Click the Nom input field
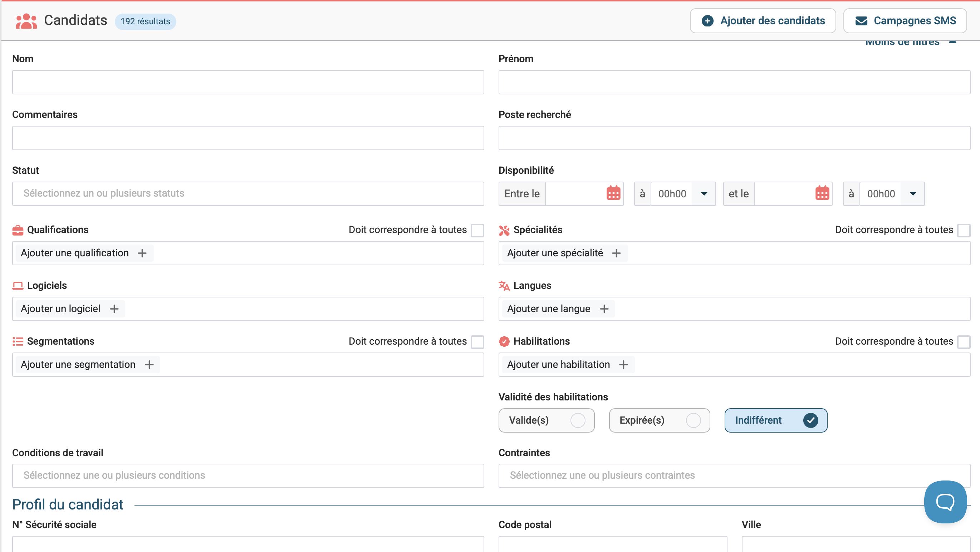 248,82
